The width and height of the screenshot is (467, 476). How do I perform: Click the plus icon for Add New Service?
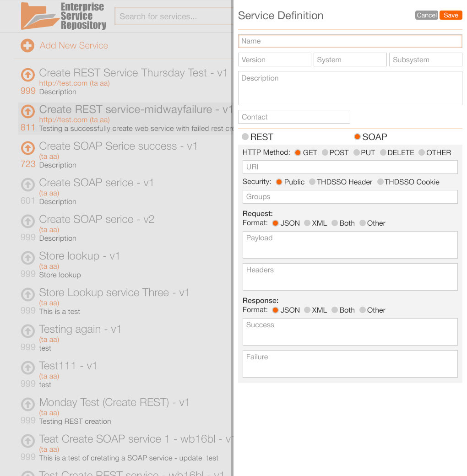pyautogui.click(x=27, y=45)
